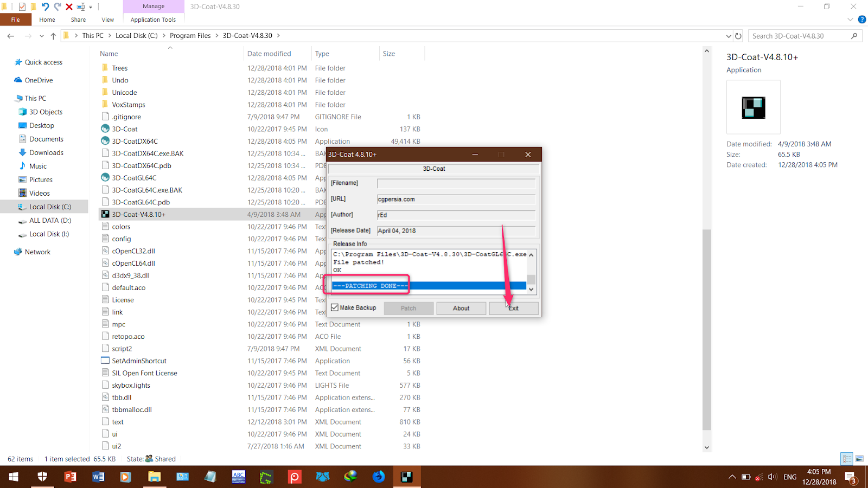The image size is (868, 488).
Task: Click the file list scroll-down arrow
Action: [706, 447]
